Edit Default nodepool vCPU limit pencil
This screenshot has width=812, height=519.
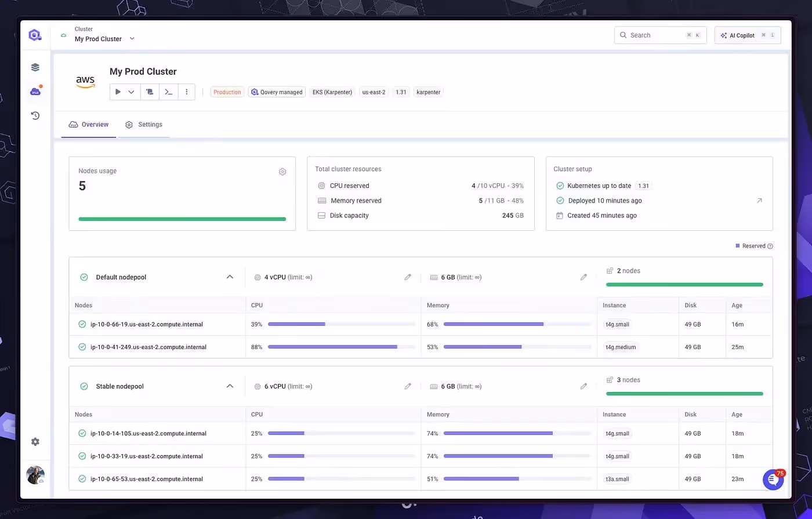(x=408, y=277)
